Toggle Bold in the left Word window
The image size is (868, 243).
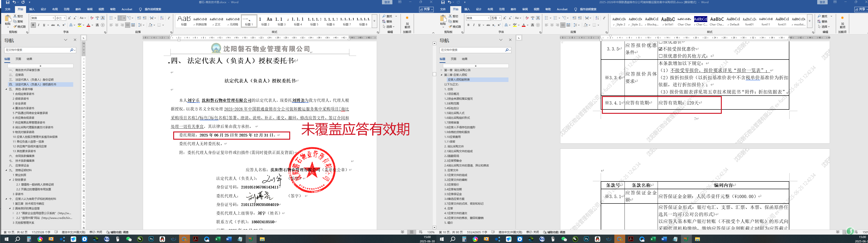click(33, 25)
